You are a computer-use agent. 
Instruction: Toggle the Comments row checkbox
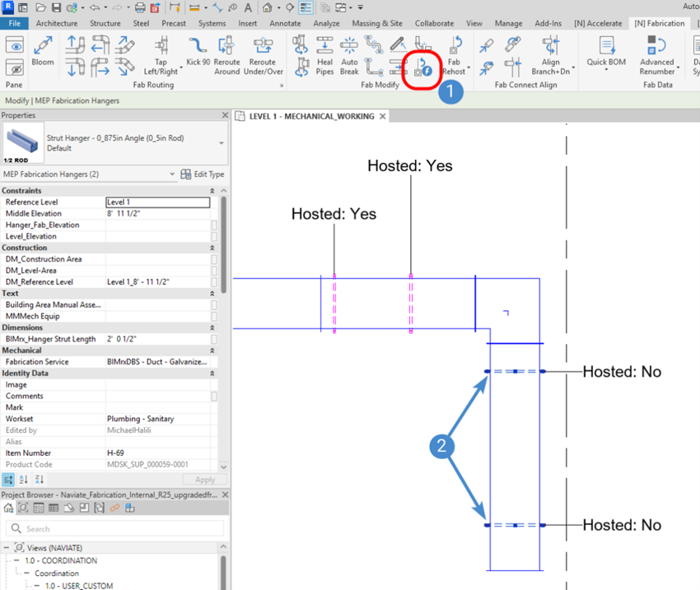tap(214, 396)
